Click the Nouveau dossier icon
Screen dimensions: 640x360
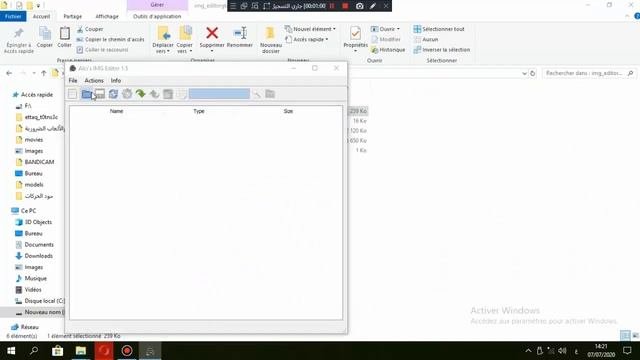click(x=270, y=33)
